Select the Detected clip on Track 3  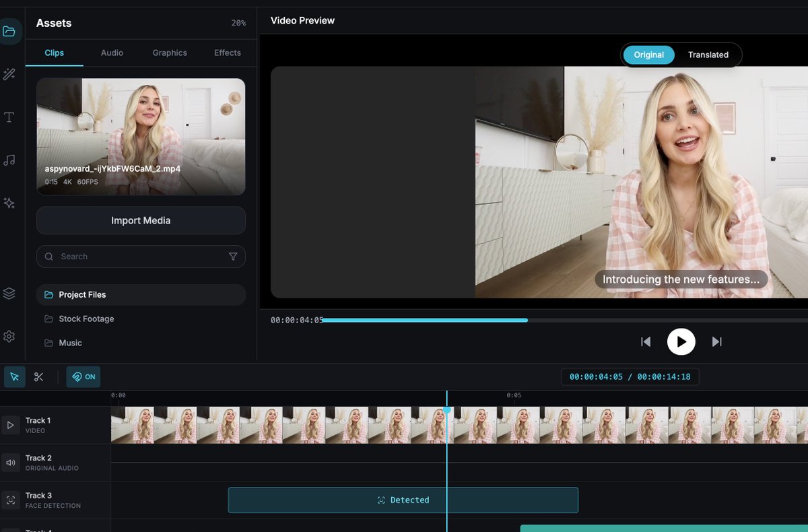[x=403, y=500]
